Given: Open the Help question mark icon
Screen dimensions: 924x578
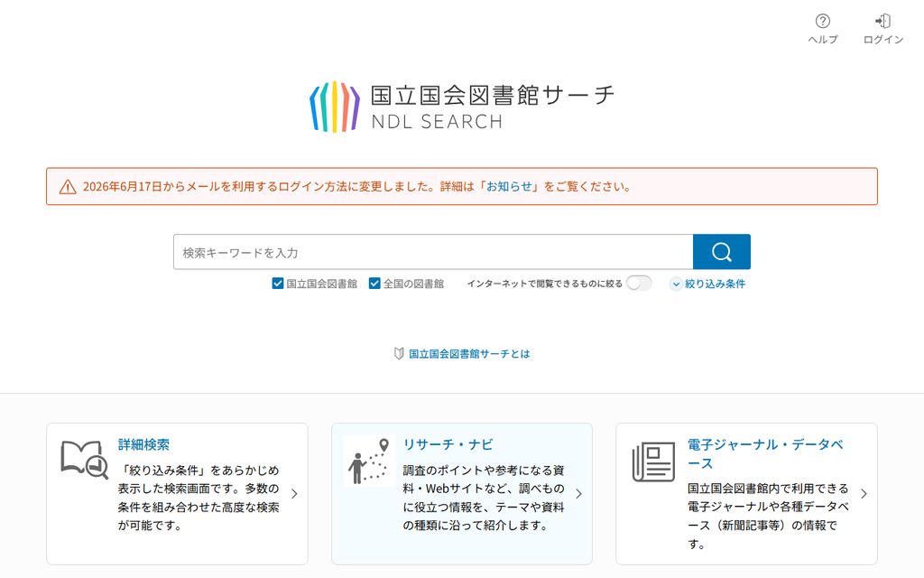Looking at the screenshot, I should tap(823, 22).
